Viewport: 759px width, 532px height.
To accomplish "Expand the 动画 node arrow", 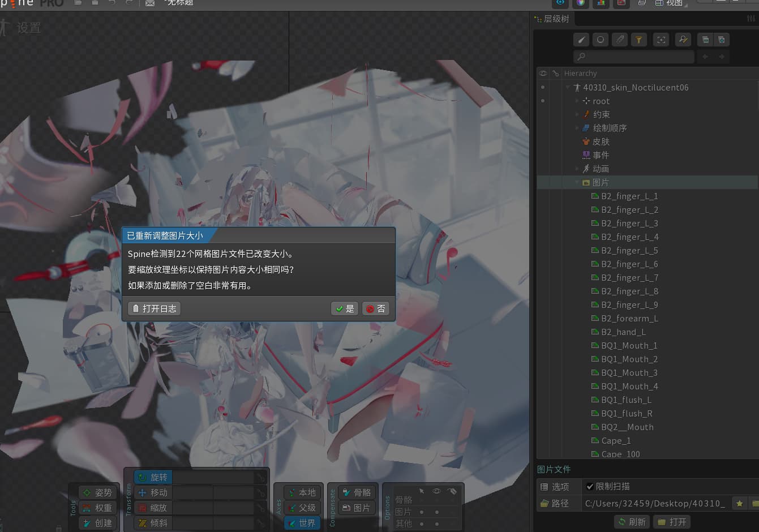I will [x=577, y=169].
